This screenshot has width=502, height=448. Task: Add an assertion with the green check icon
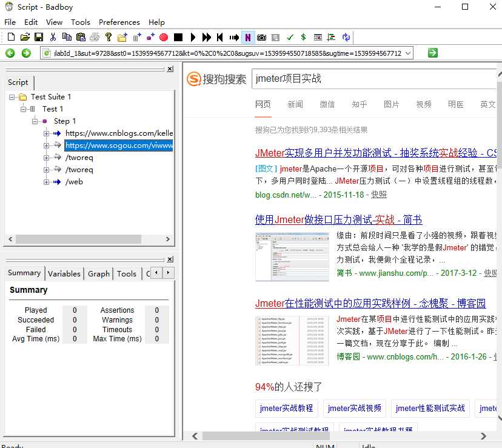(290, 38)
